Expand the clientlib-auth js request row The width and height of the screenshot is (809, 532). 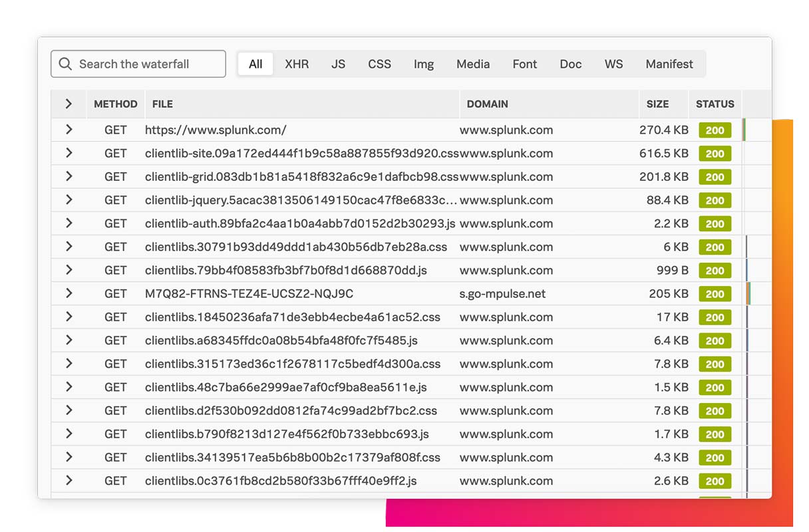coord(69,223)
